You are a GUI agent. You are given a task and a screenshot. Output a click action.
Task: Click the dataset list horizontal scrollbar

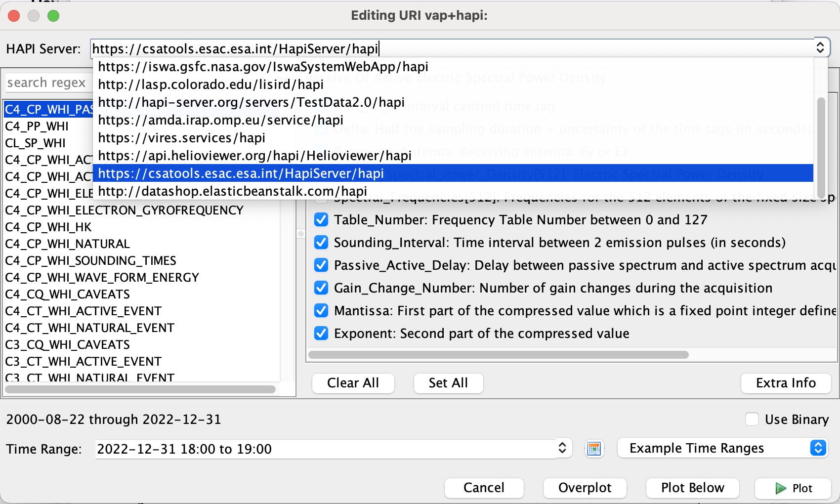140,389
